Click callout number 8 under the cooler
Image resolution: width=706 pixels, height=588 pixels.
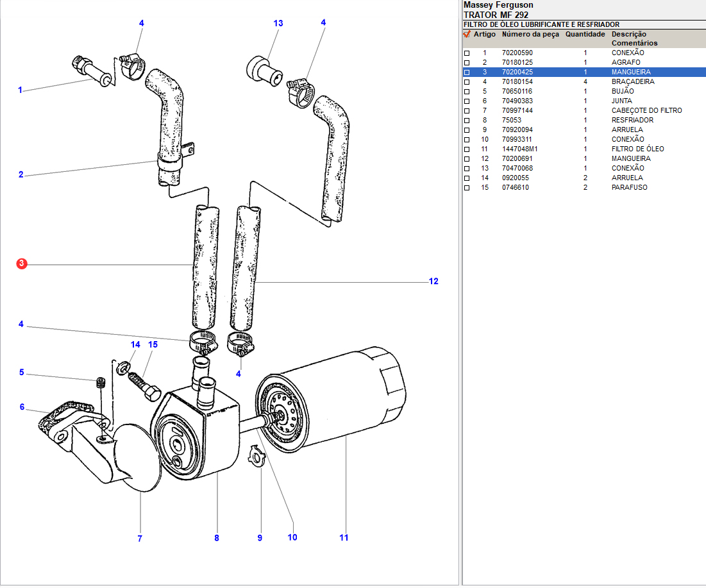pos(217,539)
